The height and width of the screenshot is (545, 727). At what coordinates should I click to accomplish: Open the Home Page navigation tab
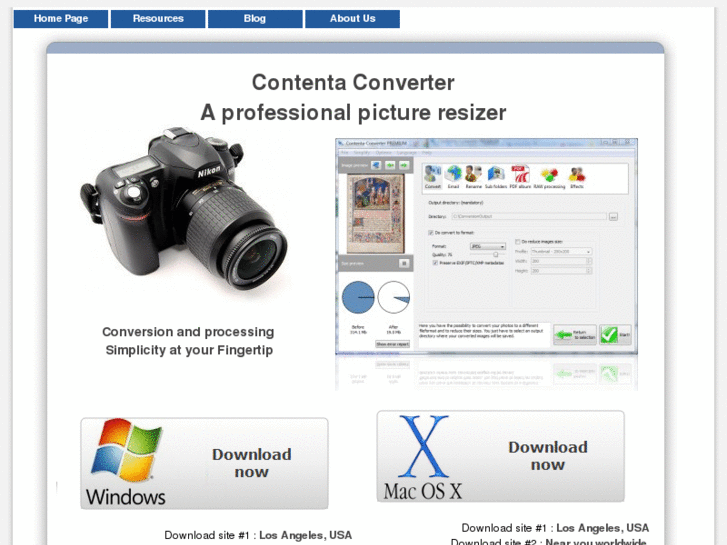pos(61,19)
